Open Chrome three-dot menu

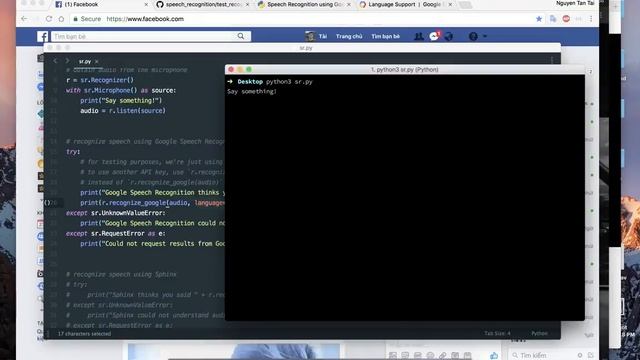point(591,19)
